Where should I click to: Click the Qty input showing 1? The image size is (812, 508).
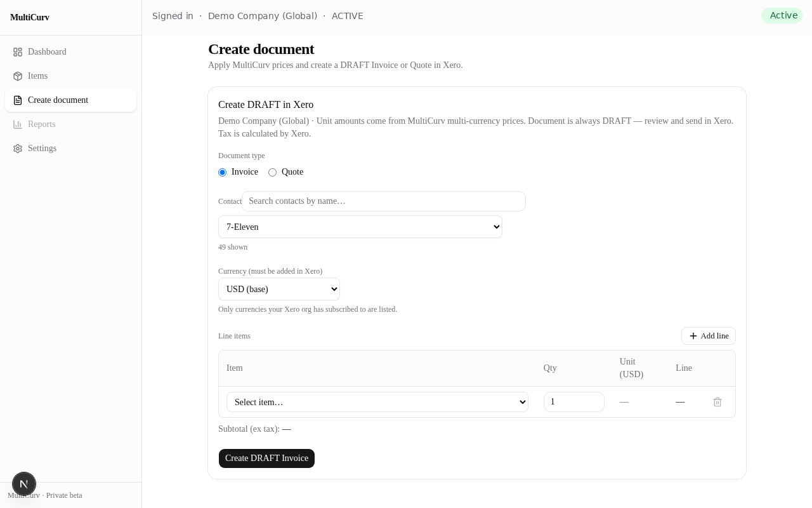(x=574, y=402)
